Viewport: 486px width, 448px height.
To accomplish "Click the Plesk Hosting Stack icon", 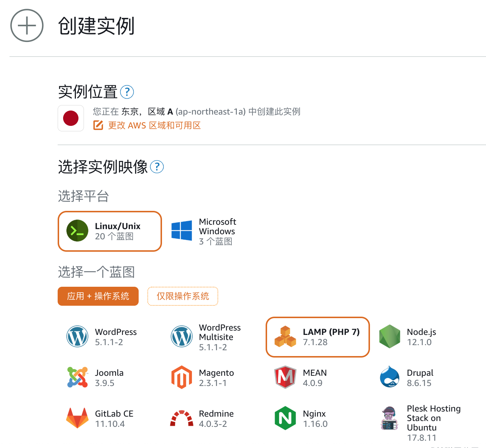I will (390, 418).
